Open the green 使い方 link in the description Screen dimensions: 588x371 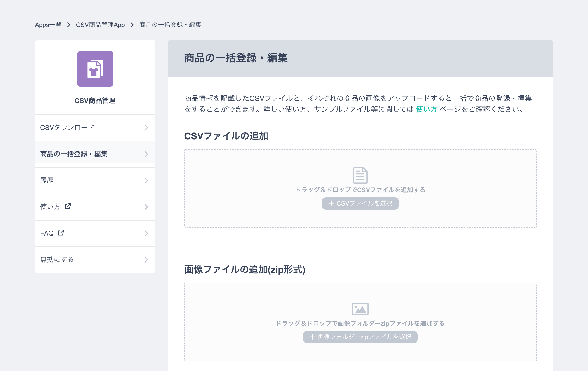tap(426, 109)
